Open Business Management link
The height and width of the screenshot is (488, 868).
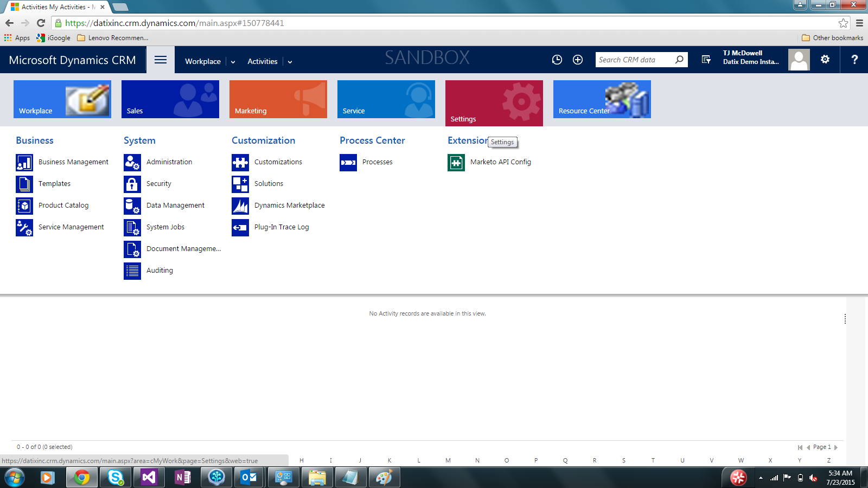(x=73, y=162)
